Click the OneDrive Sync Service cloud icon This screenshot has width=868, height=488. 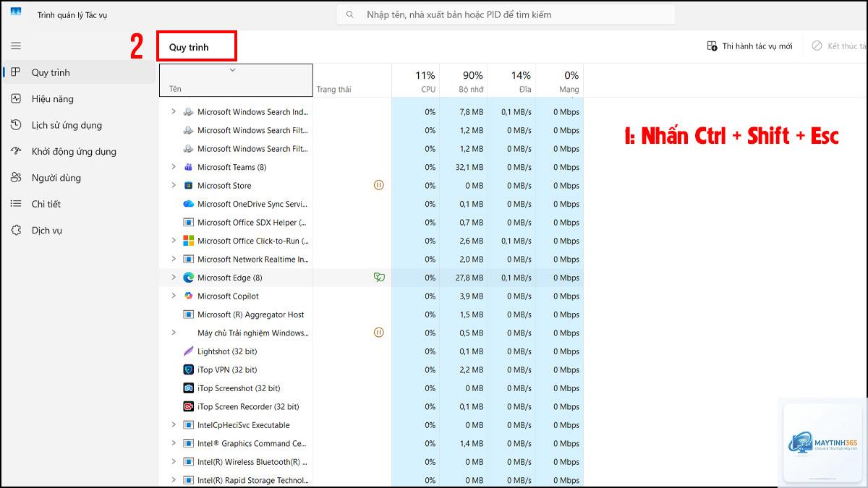pyautogui.click(x=189, y=204)
